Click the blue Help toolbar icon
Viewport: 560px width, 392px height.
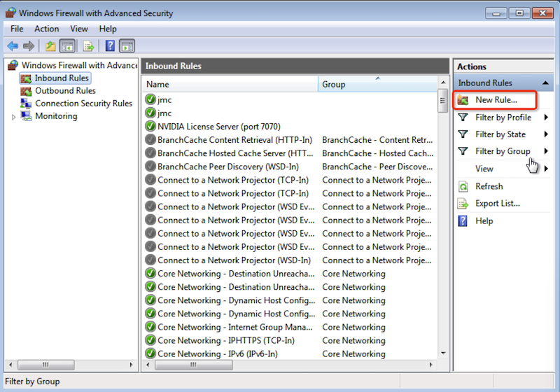pyautogui.click(x=110, y=46)
